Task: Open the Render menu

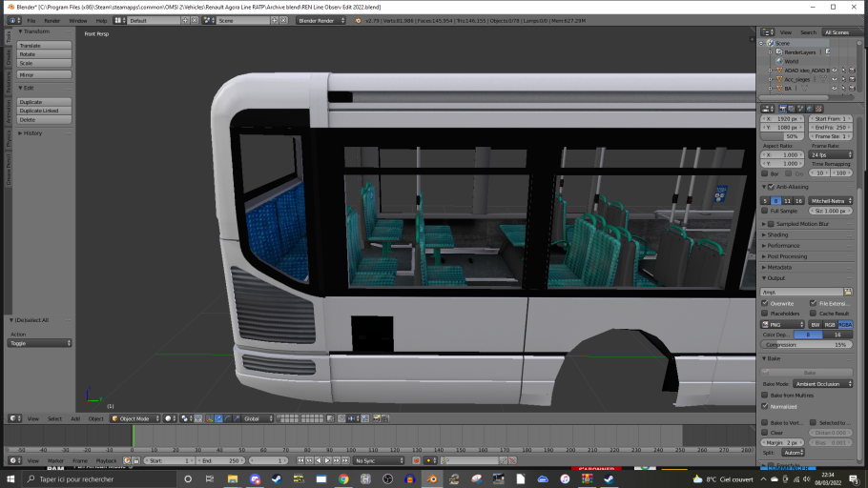Action: [52, 20]
